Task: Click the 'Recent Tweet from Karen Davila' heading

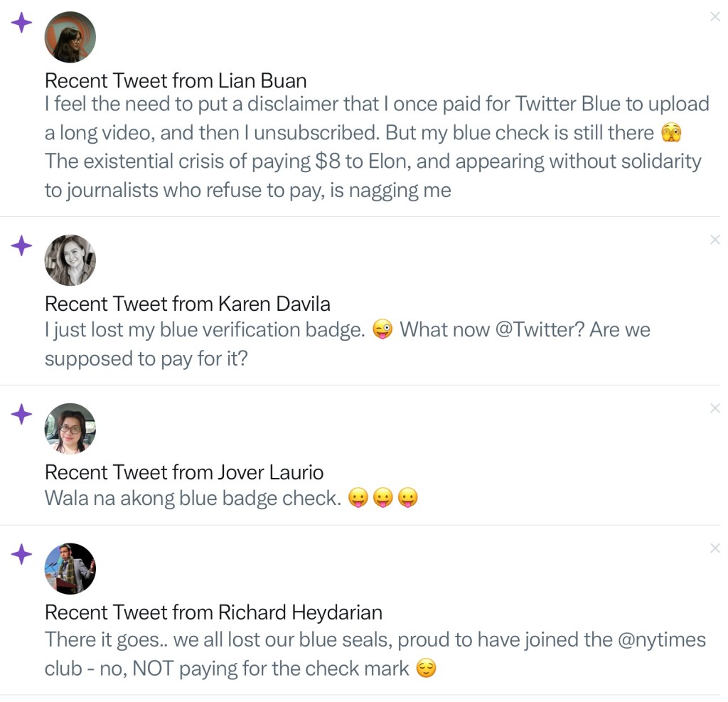Action: tap(187, 304)
